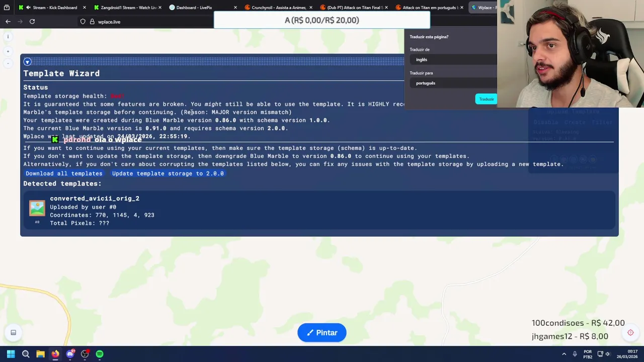Image resolution: width=644 pixels, height=362 pixels.
Task: Click the Pintar paint button
Action: pos(322,333)
